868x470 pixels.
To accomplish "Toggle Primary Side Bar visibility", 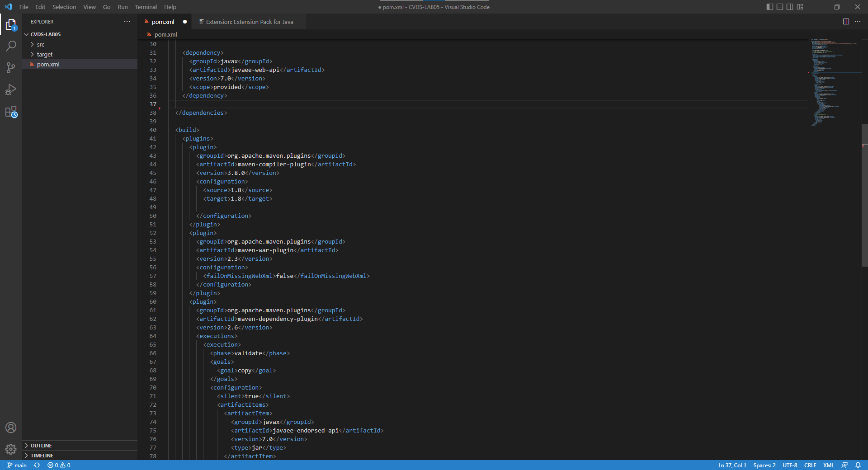I will click(770, 7).
